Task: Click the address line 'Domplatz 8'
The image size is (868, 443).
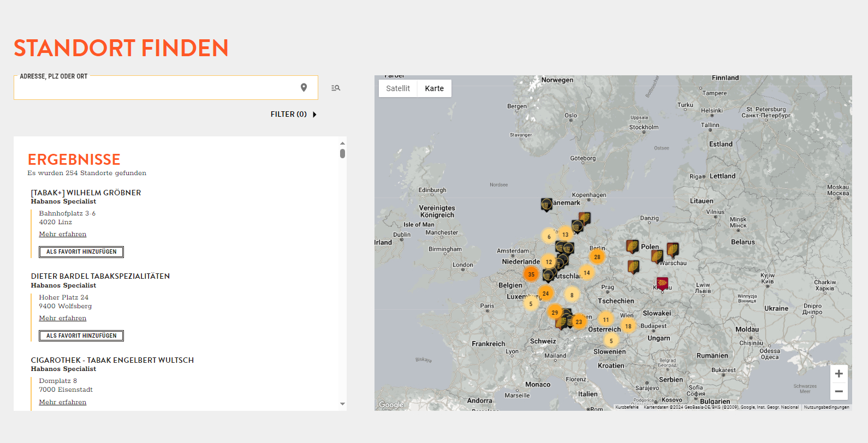Action: point(58,381)
